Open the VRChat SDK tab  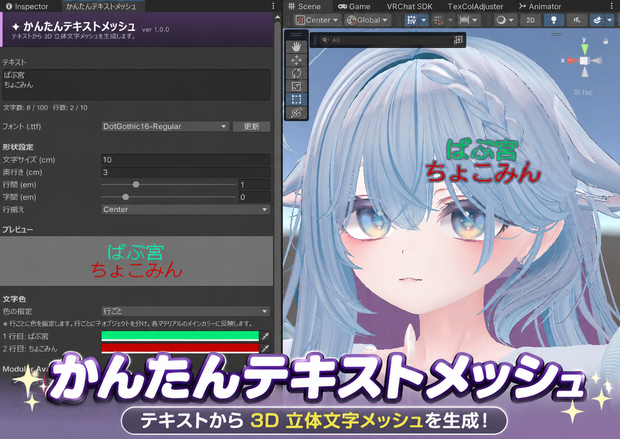point(409,6)
